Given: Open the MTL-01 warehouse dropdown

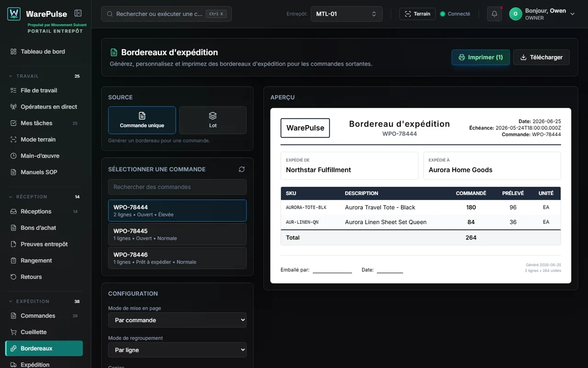Looking at the screenshot, I should pyautogui.click(x=346, y=14).
